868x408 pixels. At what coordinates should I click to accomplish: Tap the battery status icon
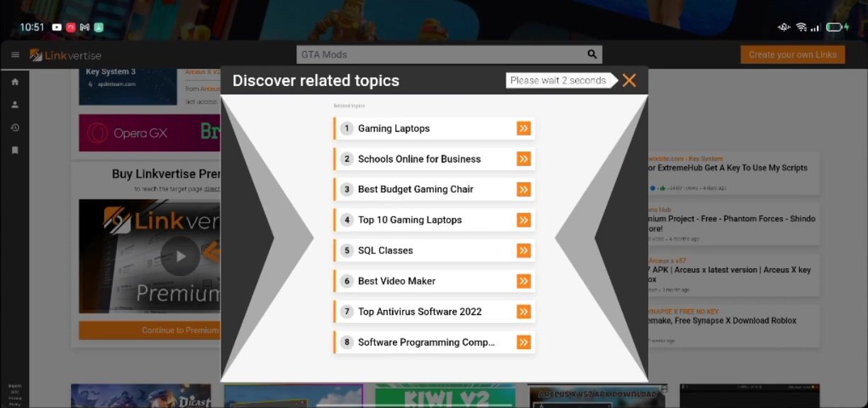click(x=837, y=28)
